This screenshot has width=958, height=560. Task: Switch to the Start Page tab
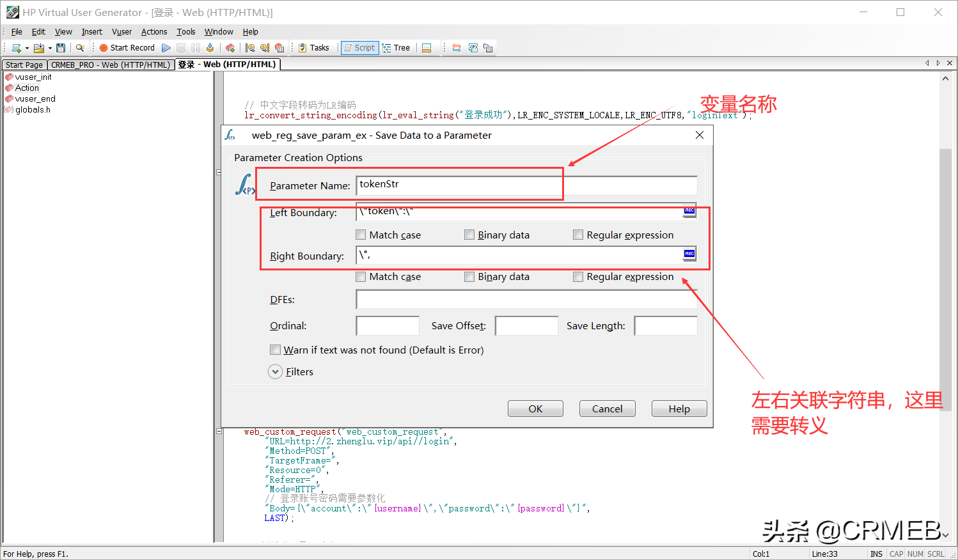24,65
